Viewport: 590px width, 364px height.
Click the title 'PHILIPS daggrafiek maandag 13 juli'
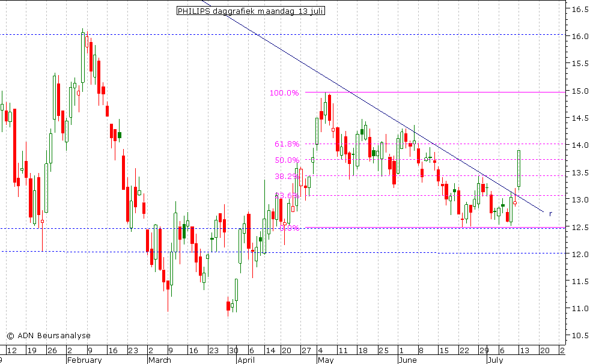tap(251, 11)
